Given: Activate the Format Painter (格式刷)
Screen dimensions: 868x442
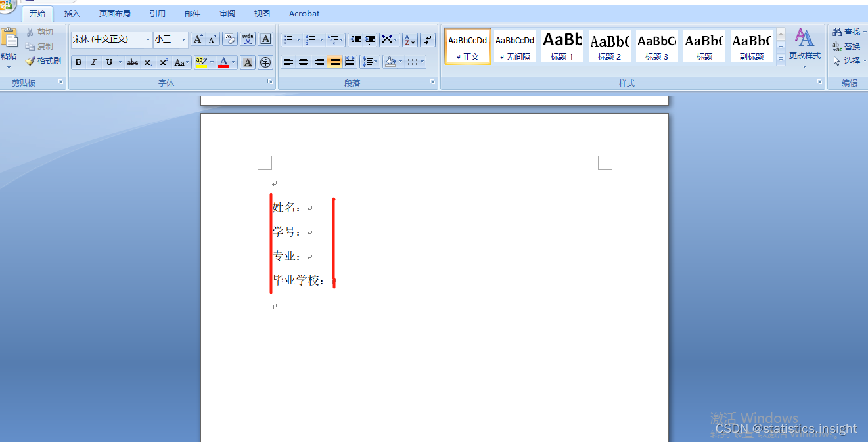Looking at the screenshot, I should point(43,61).
